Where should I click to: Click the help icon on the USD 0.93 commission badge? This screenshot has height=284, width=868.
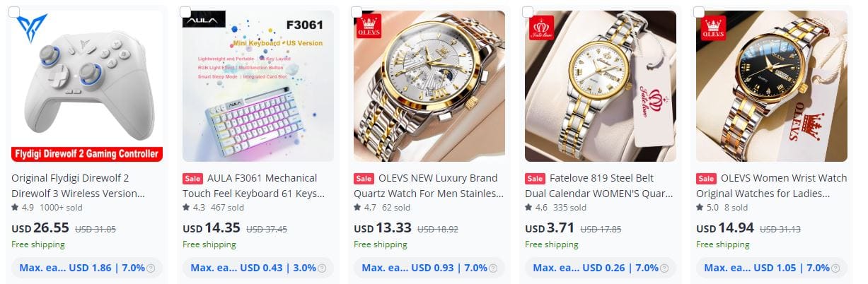[x=493, y=268]
